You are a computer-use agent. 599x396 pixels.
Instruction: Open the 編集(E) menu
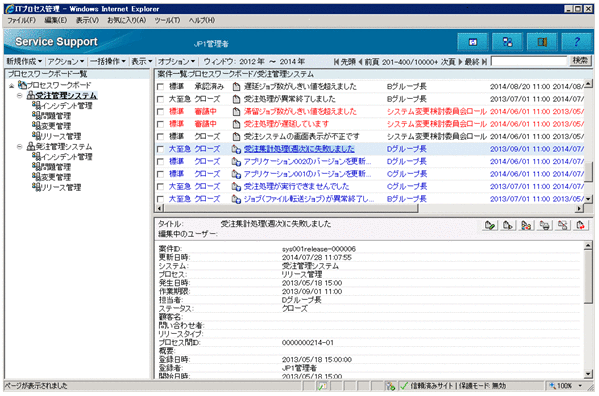click(x=56, y=20)
